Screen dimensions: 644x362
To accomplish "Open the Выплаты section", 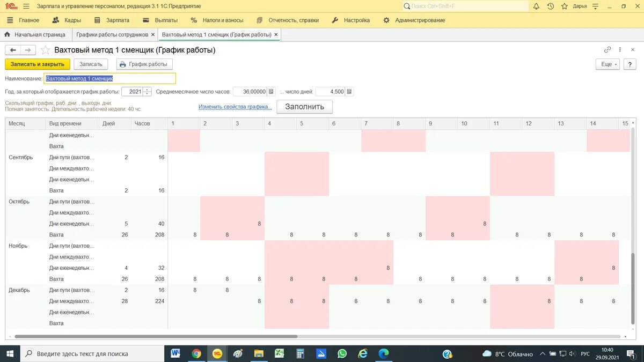I will pyautogui.click(x=160, y=20).
